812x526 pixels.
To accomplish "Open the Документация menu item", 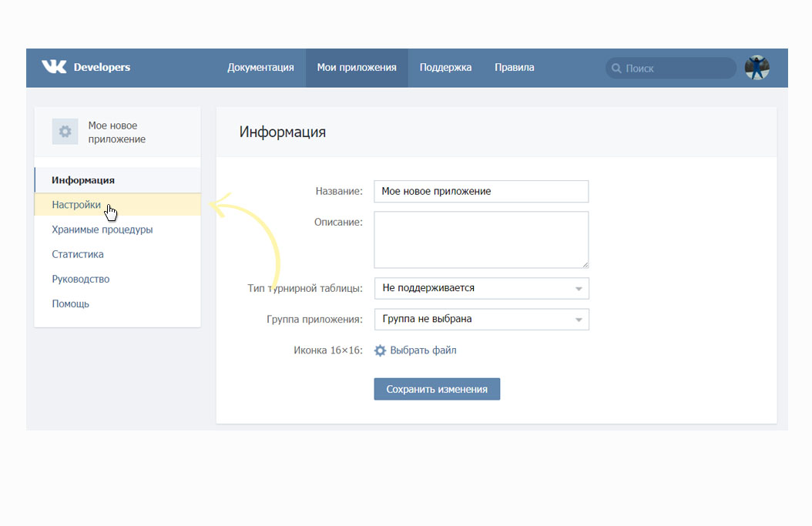I will (x=260, y=68).
